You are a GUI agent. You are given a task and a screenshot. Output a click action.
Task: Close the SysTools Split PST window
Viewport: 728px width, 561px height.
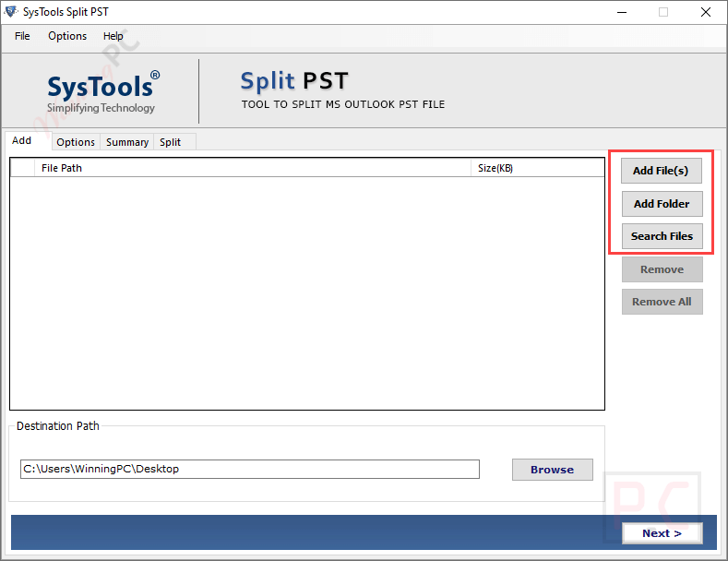[706, 12]
